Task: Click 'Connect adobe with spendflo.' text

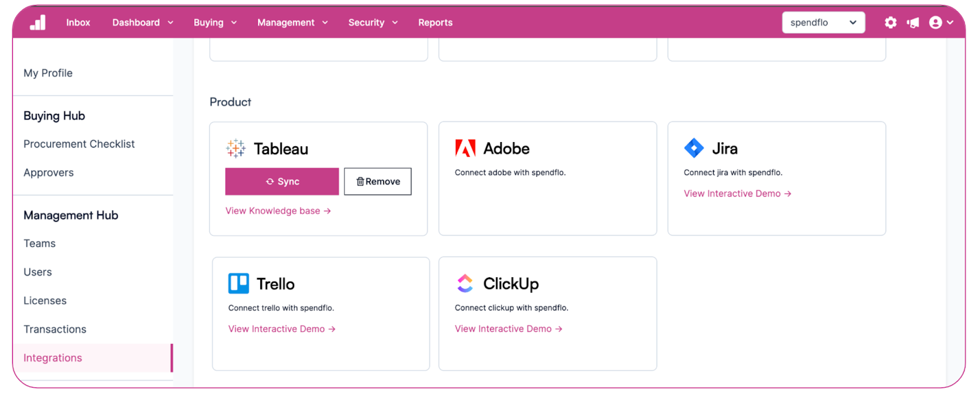Action: (510, 173)
